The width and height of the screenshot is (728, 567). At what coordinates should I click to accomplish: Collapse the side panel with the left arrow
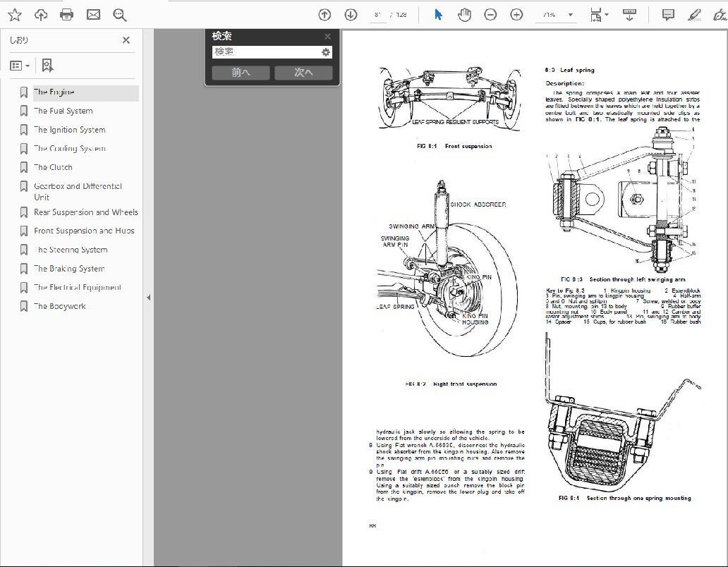tap(149, 298)
